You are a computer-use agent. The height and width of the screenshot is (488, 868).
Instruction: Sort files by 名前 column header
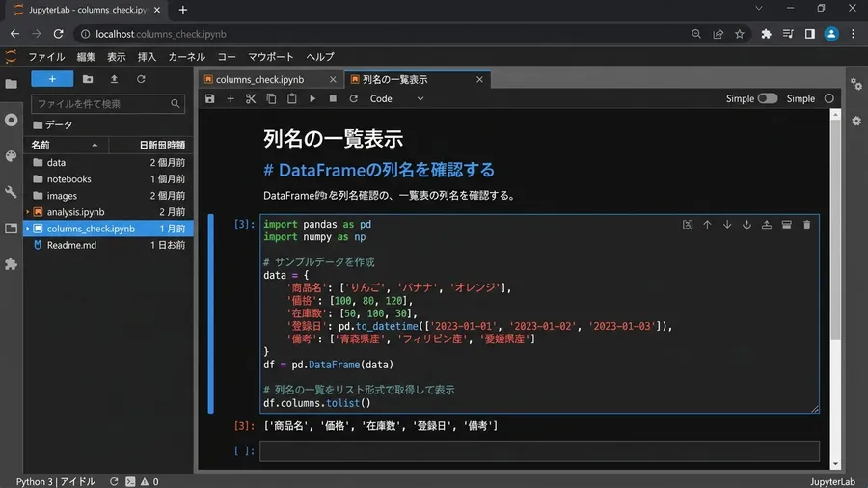click(x=66, y=145)
